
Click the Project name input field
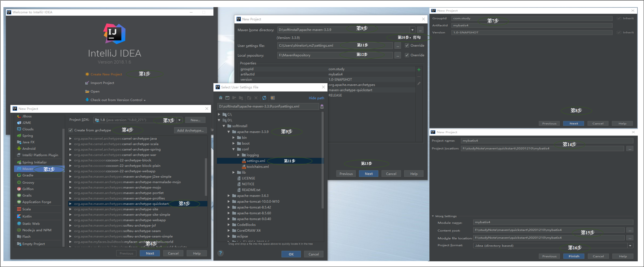tap(547, 141)
